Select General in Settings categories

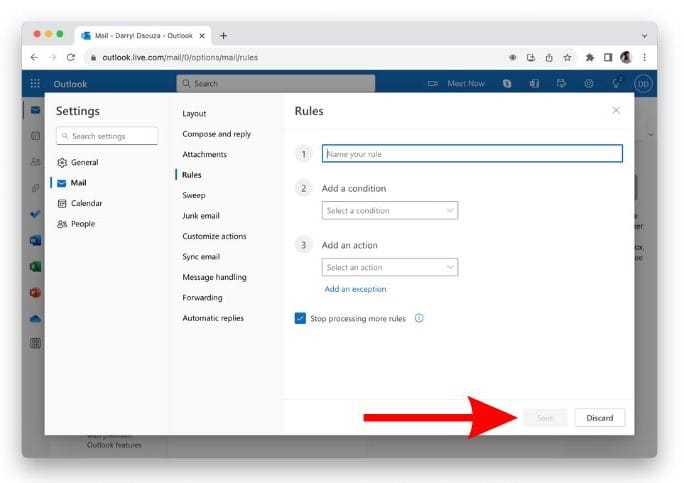point(84,162)
